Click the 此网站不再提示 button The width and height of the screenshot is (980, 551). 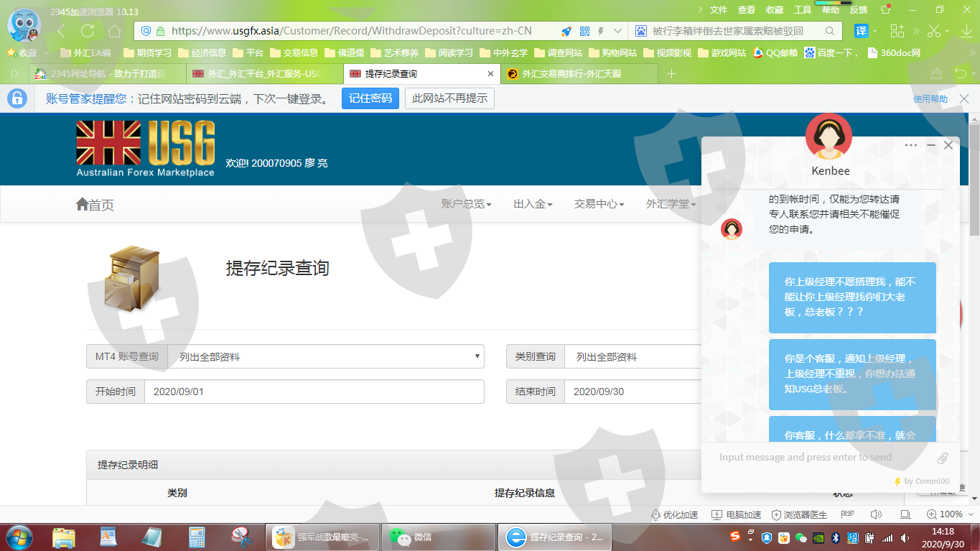coord(449,98)
